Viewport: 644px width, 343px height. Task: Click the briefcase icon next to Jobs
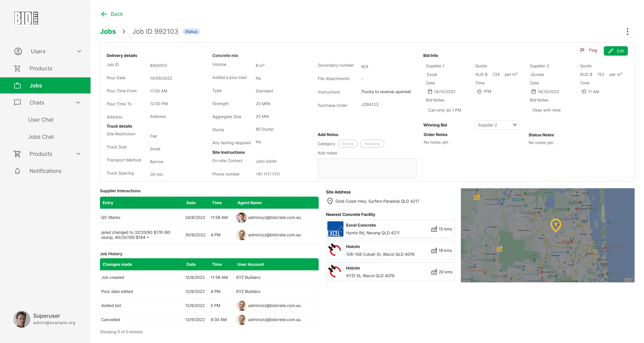17,85
